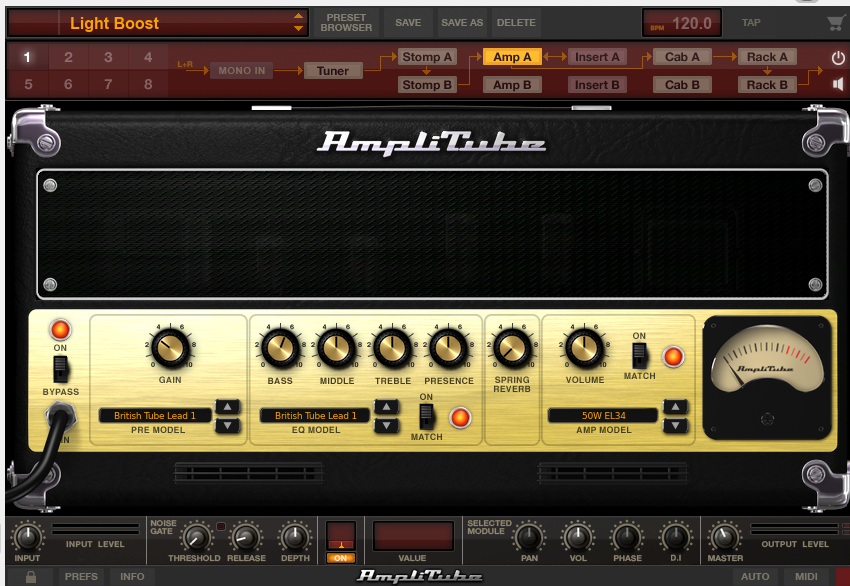Flip the BYPASS switch

(x=60, y=369)
